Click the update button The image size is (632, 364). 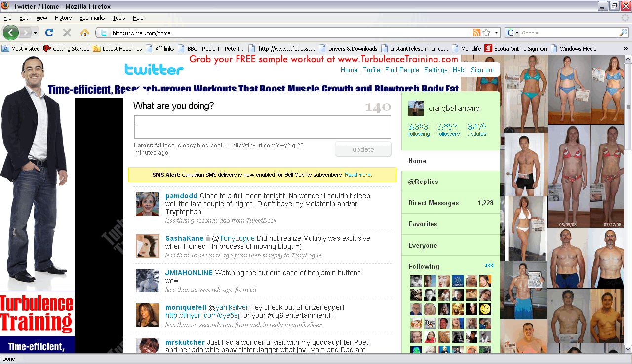(363, 149)
